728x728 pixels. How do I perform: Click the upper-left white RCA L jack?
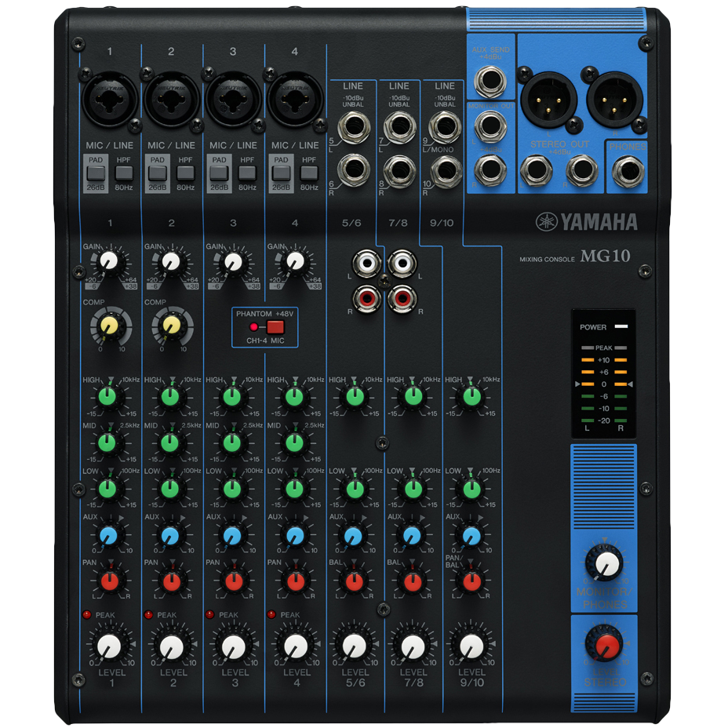click(367, 264)
